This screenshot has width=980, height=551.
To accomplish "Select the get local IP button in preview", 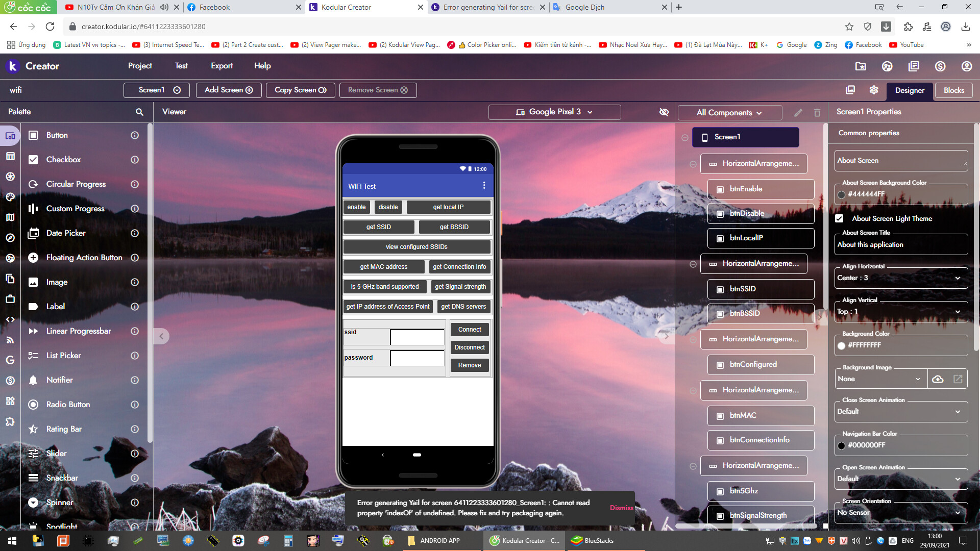I will point(448,207).
